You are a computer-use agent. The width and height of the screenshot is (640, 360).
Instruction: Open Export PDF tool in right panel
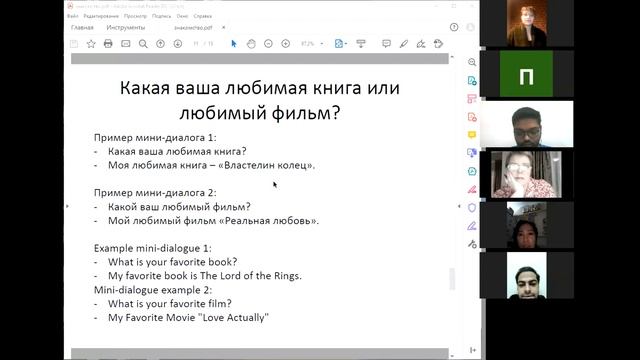point(472,80)
